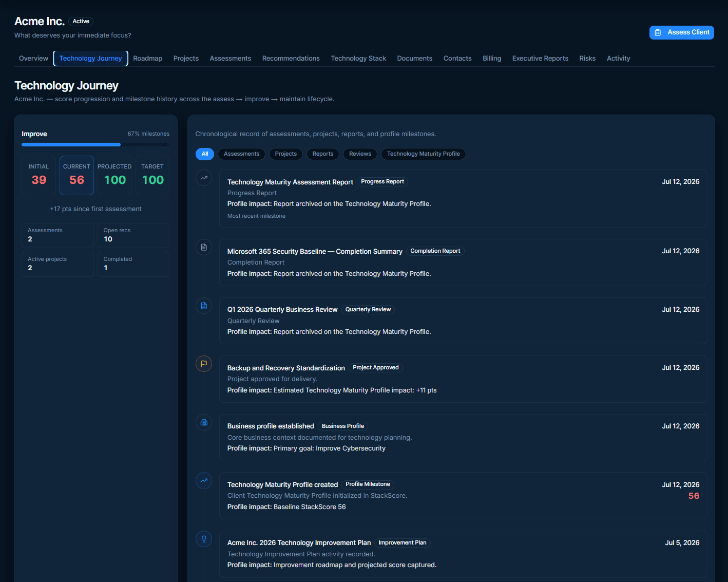Filter the timeline by Assessments chip

(241, 154)
